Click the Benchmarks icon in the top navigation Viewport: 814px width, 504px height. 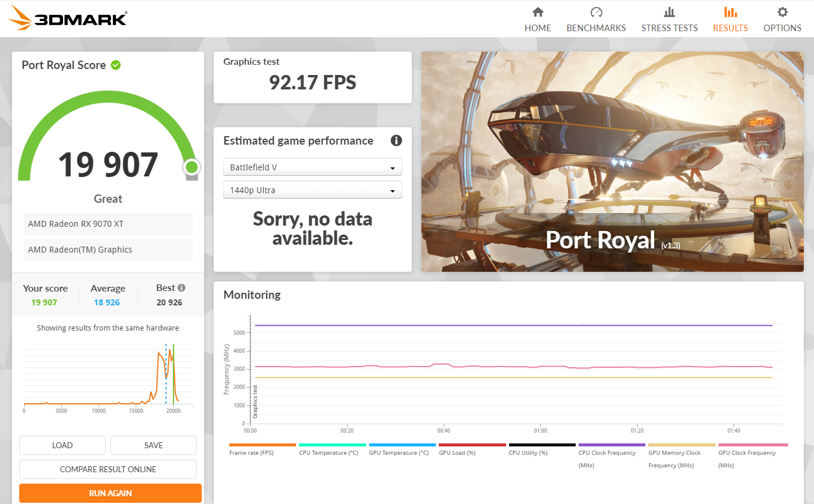point(596,11)
